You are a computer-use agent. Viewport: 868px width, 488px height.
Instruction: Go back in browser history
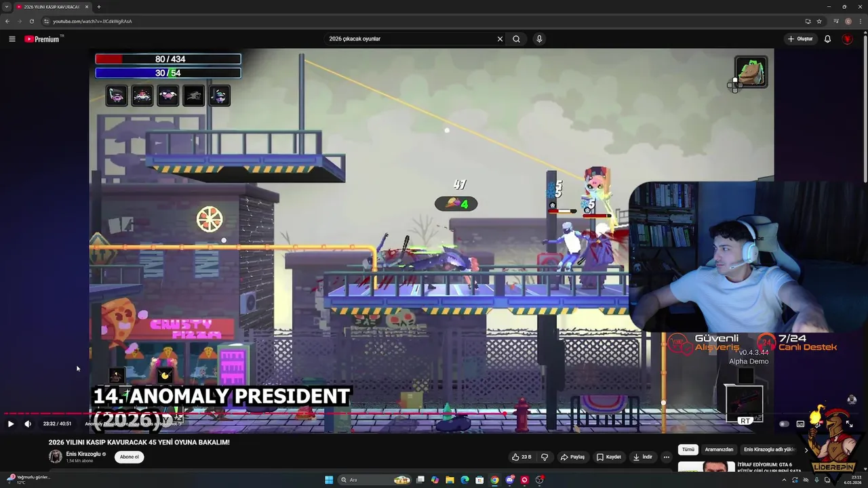7,21
